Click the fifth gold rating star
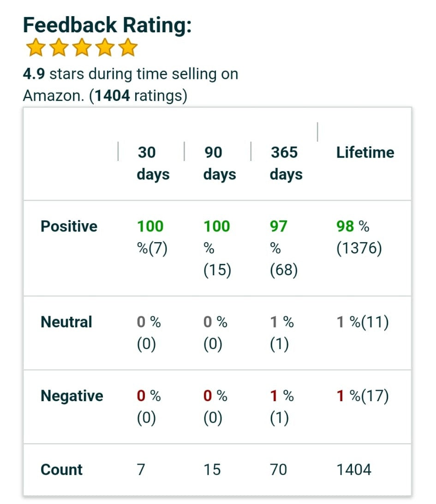This screenshot has height=504, width=436. click(x=128, y=48)
